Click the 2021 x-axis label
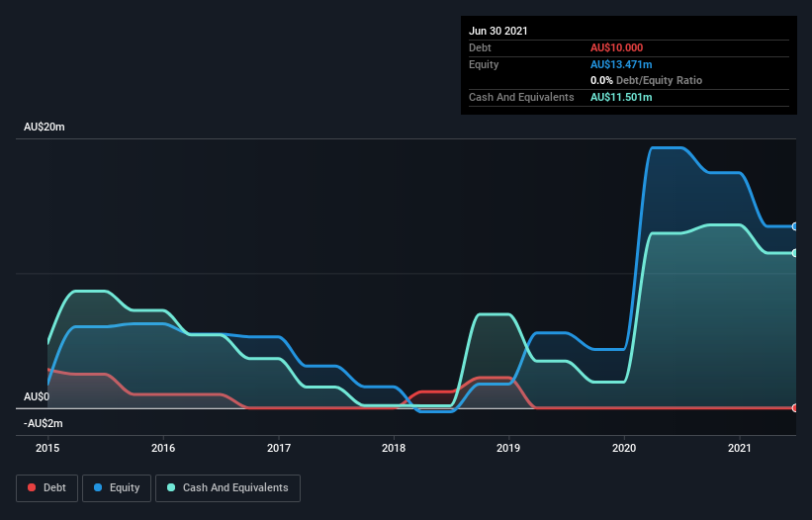This screenshot has height=520, width=812. pos(740,448)
